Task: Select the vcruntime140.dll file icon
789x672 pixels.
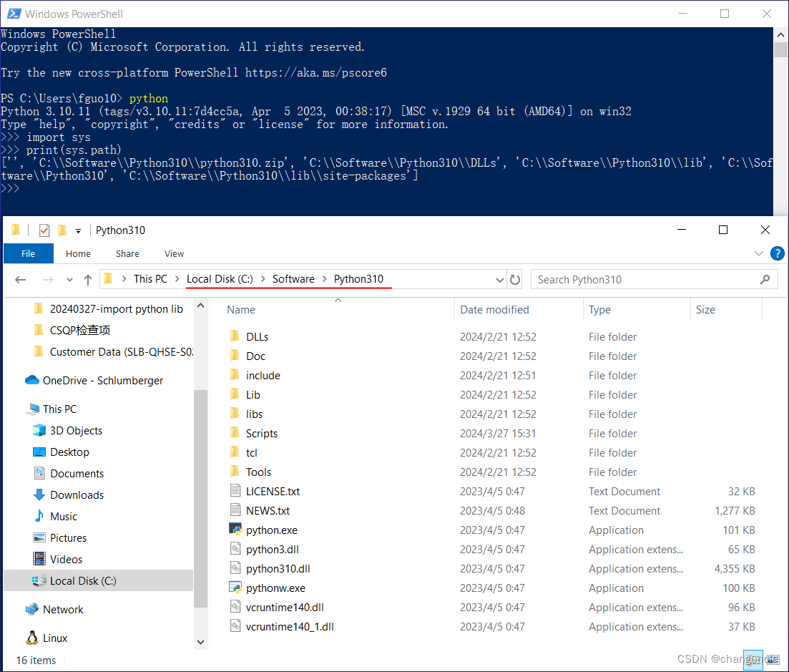Action: pyautogui.click(x=235, y=607)
